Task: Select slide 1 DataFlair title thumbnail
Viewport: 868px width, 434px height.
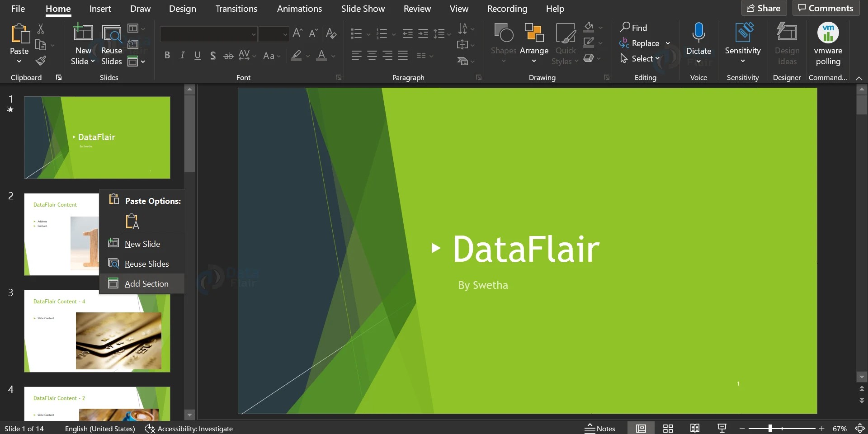Action: (x=97, y=137)
